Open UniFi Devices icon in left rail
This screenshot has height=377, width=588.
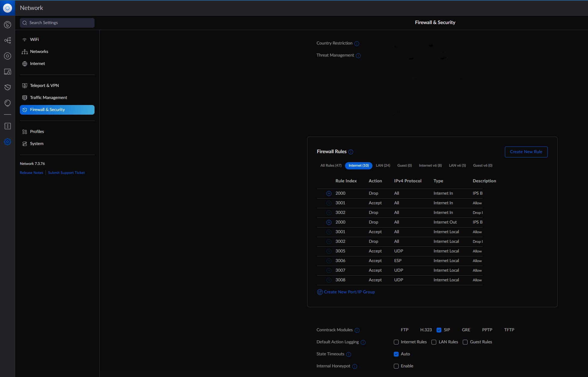click(x=8, y=56)
